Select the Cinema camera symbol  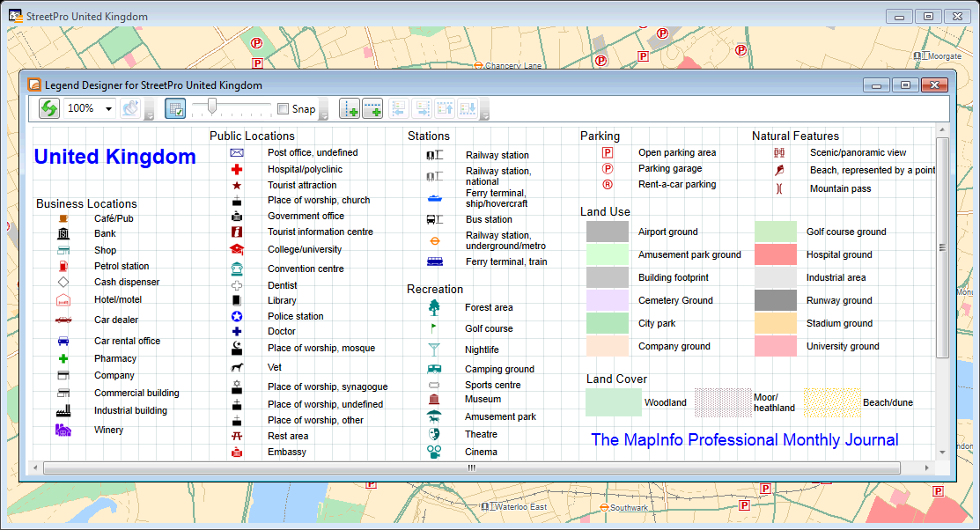pos(434,452)
